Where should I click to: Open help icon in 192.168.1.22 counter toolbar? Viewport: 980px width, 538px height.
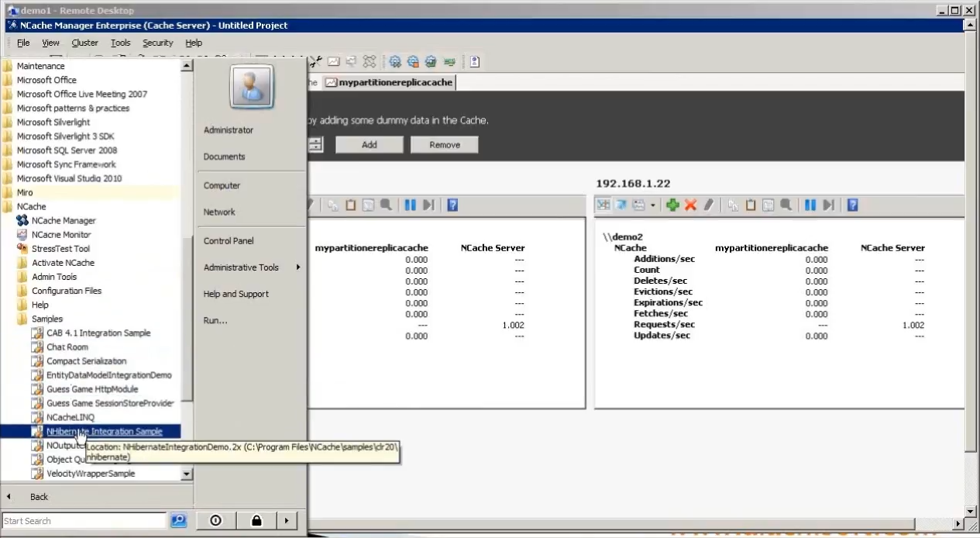[852, 205]
